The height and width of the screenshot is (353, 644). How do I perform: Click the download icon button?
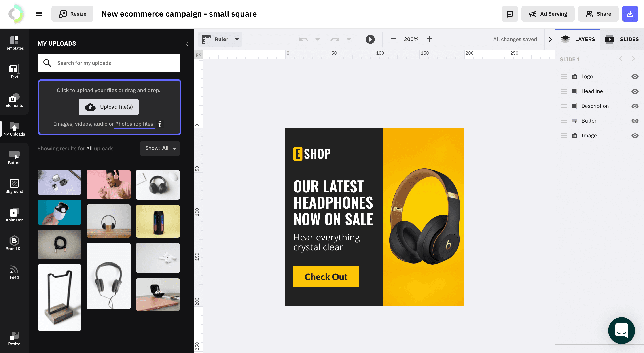(x=630, y=14)
